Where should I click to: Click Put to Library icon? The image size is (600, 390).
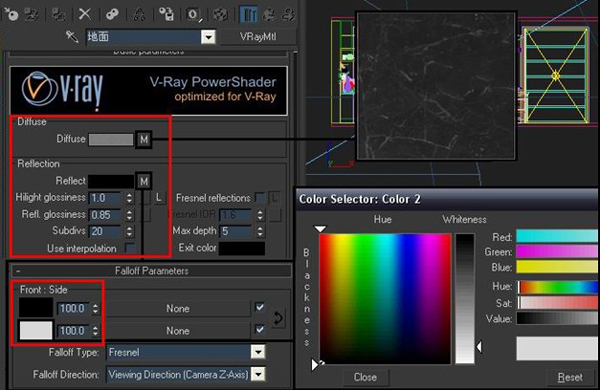click(x=166, y=15)
